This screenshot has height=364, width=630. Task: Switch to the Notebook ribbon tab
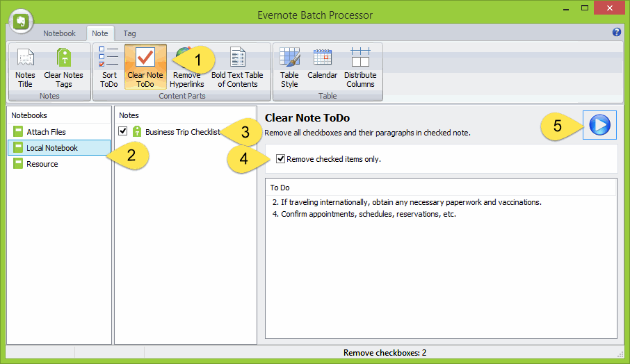[60, 33]
